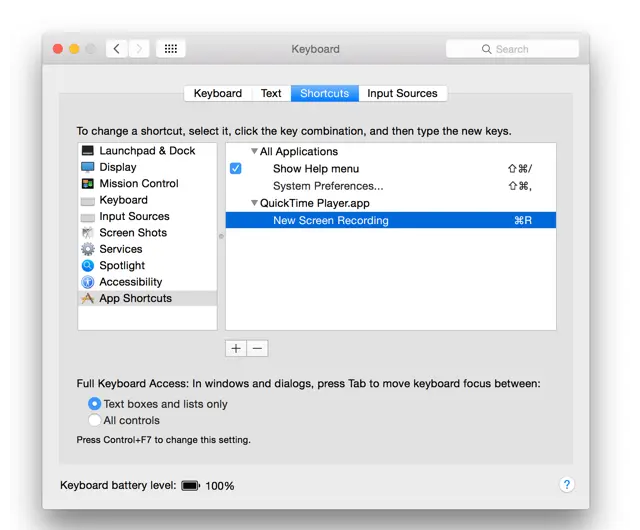Add a shortcut with plus button
This screenshot has width=640, height=530.
pos(236,348)
